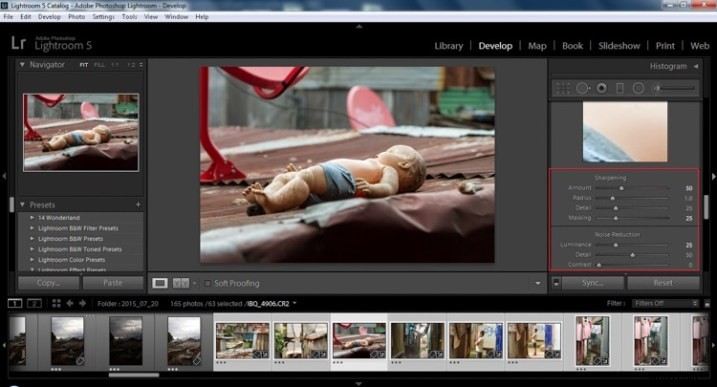717x387 pixels.
Task: Open the Book module
Action: tap(573, 46)
